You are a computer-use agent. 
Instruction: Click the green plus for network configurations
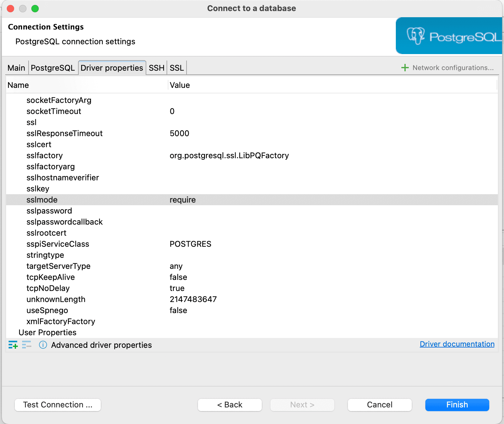click(404, 67)
